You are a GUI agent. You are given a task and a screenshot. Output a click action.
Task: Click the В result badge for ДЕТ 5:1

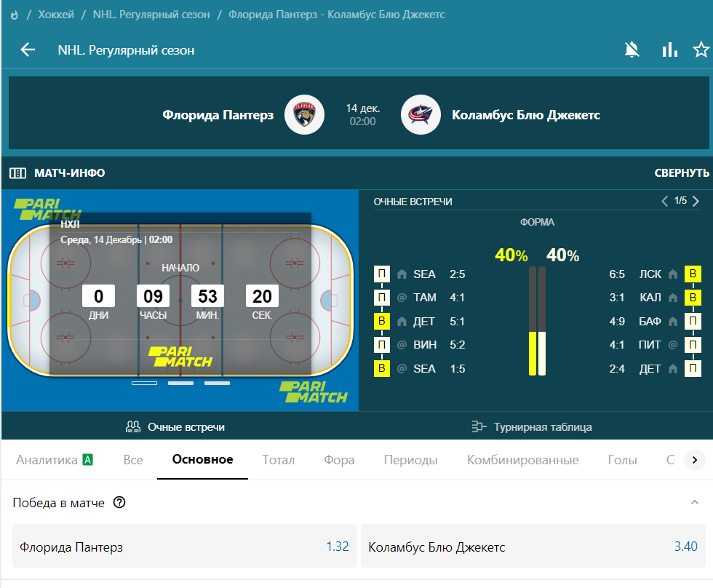381,321
